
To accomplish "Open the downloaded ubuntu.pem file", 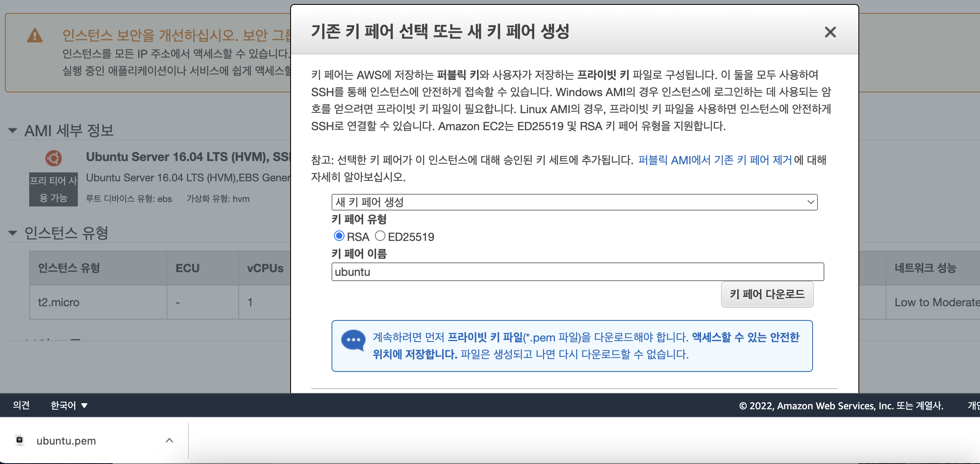I will 66,441.
